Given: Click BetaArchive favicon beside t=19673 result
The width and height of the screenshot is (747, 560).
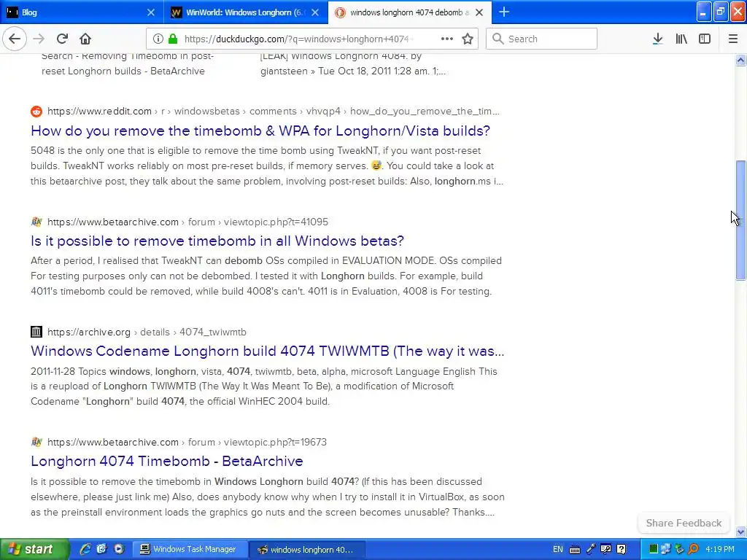Looking at the screenshot, I should [x=36, y=442].
